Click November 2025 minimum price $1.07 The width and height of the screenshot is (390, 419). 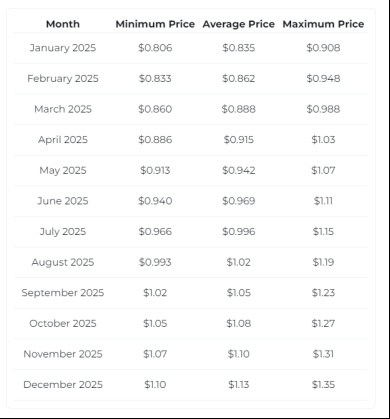coord(155,354)
